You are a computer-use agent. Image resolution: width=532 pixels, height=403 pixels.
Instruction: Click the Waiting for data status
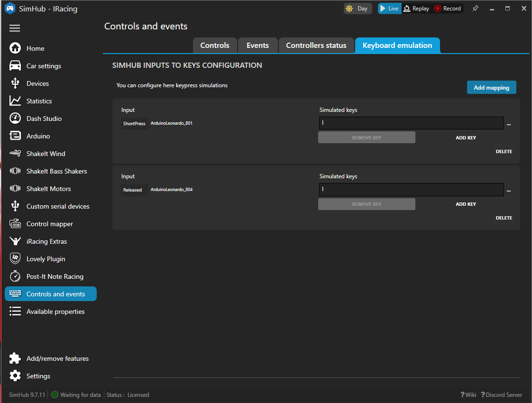[81, 394]
